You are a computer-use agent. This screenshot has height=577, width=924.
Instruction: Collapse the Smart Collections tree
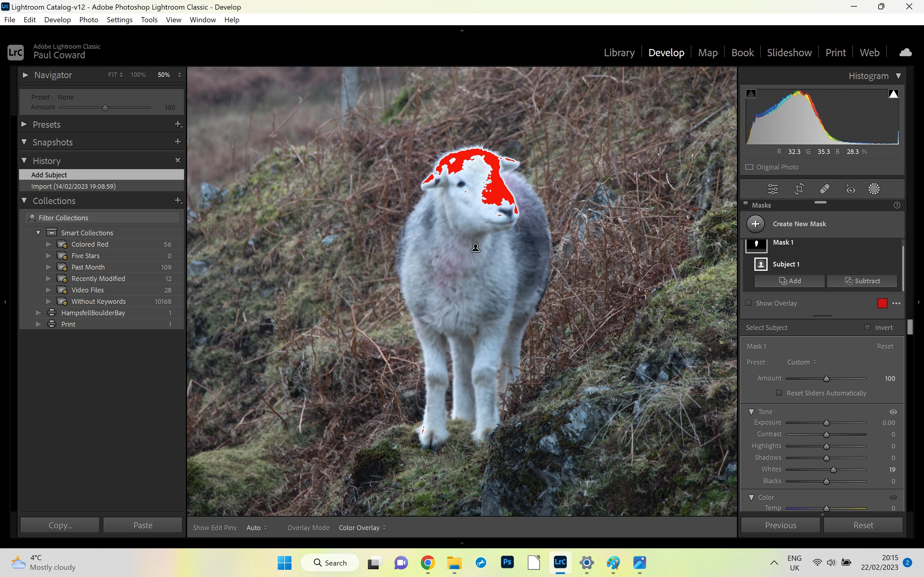pos(38,233)
